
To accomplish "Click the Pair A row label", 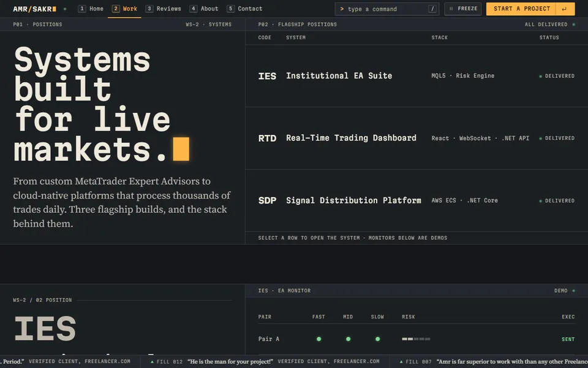I will tap(268, 339).
